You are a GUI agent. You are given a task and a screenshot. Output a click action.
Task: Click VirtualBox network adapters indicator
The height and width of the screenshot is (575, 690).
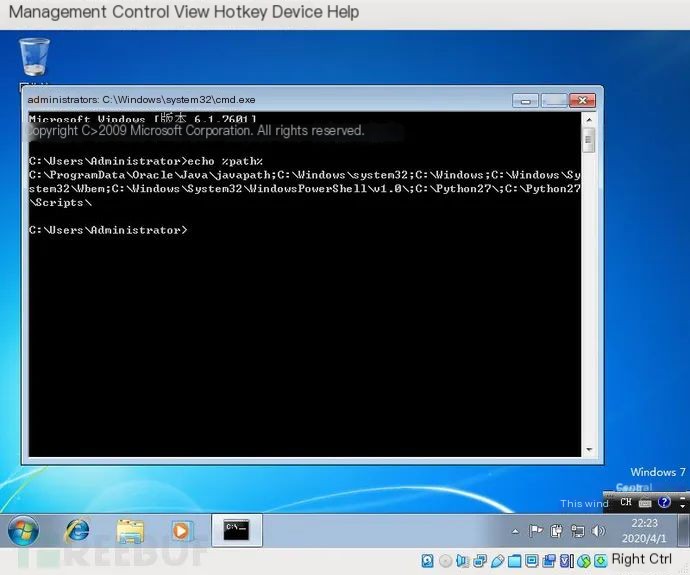pyautogui.click(x=480, y=561)
